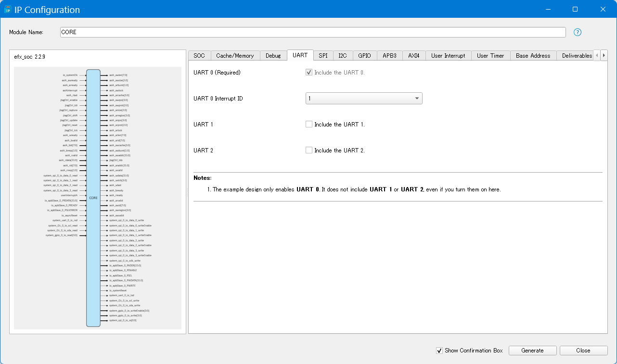This screenshot has width=617, height=364.
Task: Switch to the SOC tab
Action: pyautogui.click(x=199, y=56)
